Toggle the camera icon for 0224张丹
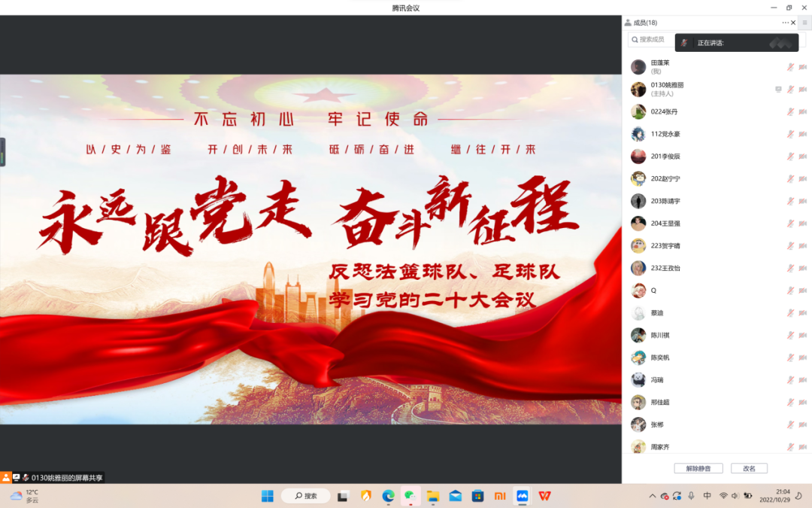 coord(802,112)
